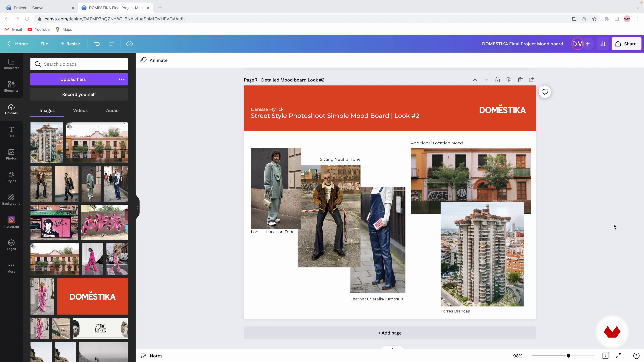Screen dimensions: 644x362
Task: Open the Notes panel
Action: point(151,356)
